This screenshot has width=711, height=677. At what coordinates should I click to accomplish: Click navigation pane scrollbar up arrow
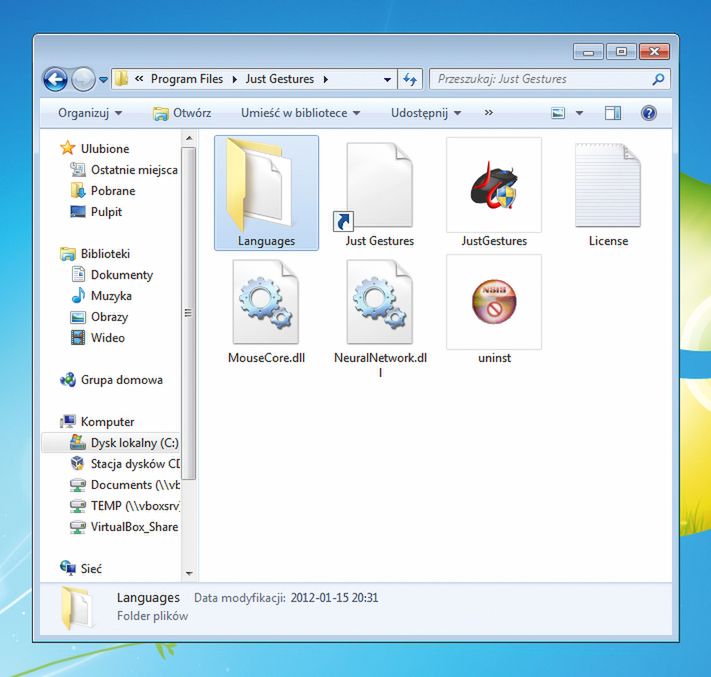coord(189,138)
